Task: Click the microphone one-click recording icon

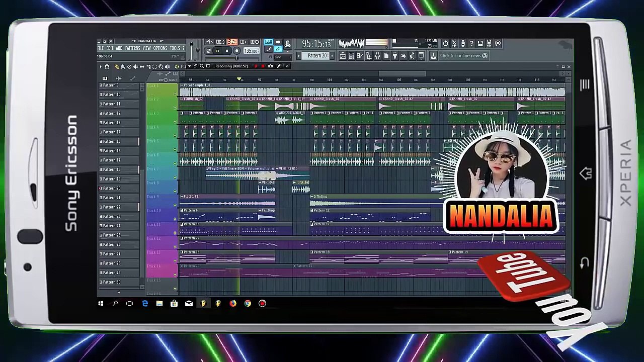Action: pos(463,43)
